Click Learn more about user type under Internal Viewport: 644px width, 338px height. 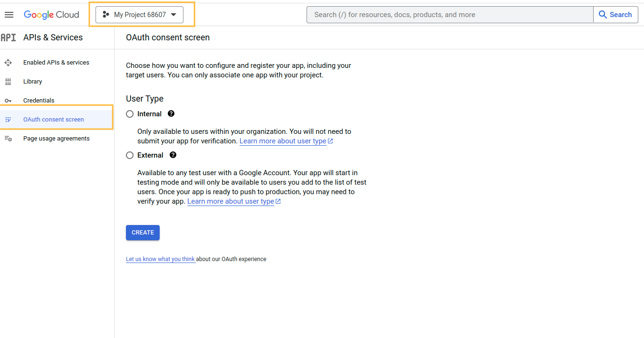(x=283, y=141)
